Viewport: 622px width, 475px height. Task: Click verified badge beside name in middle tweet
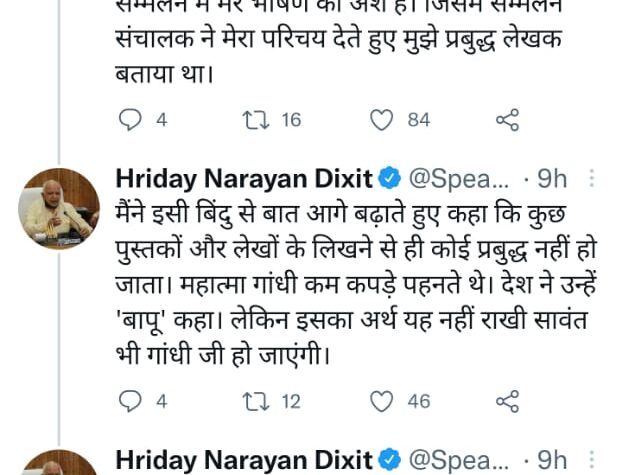tap(390, 179)
